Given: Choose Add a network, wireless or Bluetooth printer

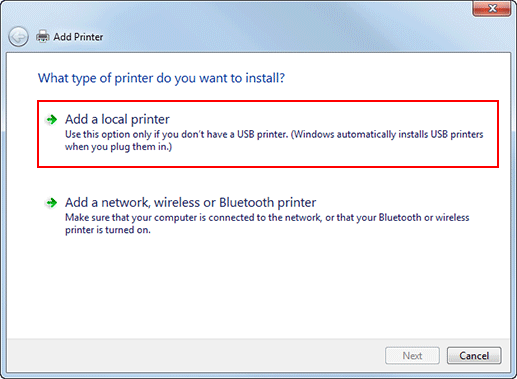Looking at the screenshot, I should click(190, 202).
